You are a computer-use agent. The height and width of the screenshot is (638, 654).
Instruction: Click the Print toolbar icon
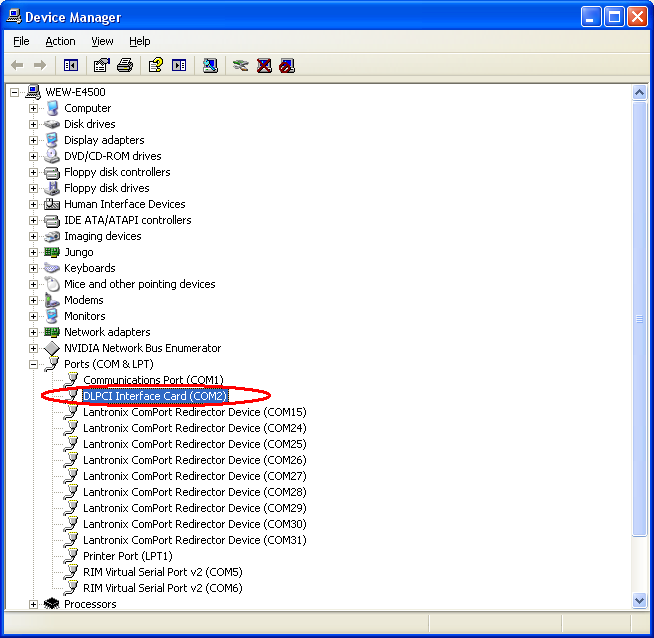pyautogui.click(x=125, y=65)
